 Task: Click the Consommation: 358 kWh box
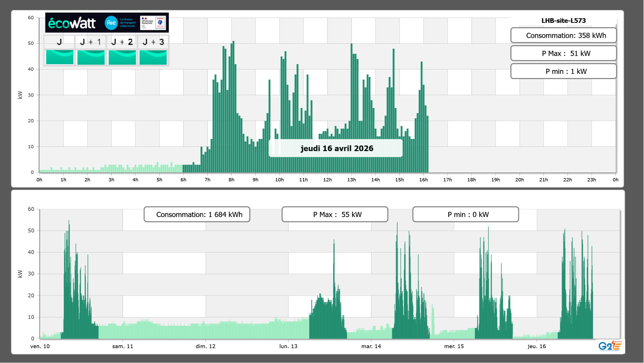tap(563, 35)
